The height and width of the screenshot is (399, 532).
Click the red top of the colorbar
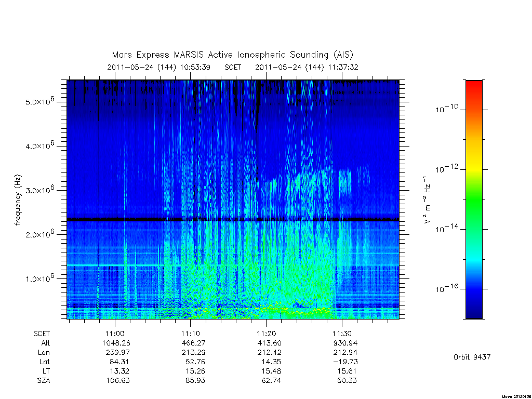(x=474, y=85)
